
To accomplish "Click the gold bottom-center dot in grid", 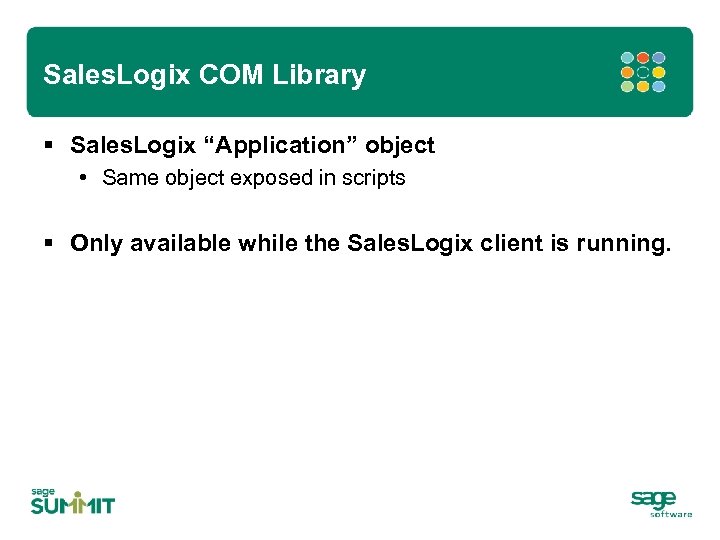I will [x=643, y=87].
